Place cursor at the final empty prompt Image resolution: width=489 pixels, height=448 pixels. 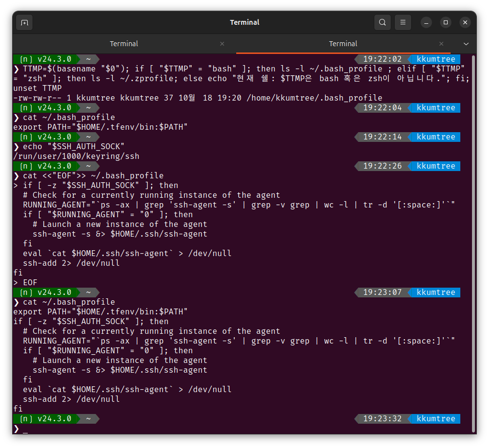tap(25, 429)
